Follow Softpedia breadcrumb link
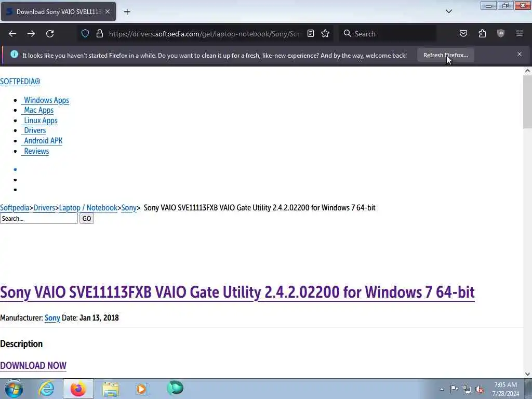The height and width of the screenshot is (399, 532). pyautogui.click(x=15, y=208)
